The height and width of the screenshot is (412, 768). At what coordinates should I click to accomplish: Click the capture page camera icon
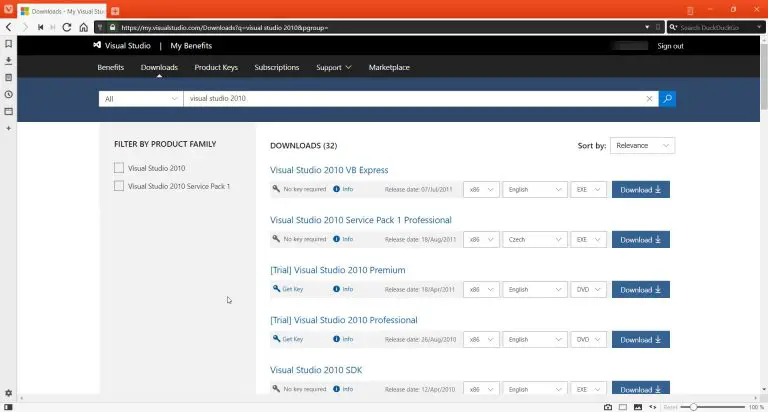(608, 407)
